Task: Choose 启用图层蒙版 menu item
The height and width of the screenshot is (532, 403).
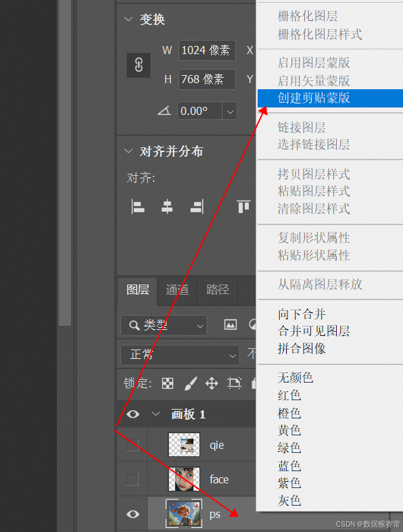Action: 314,63
